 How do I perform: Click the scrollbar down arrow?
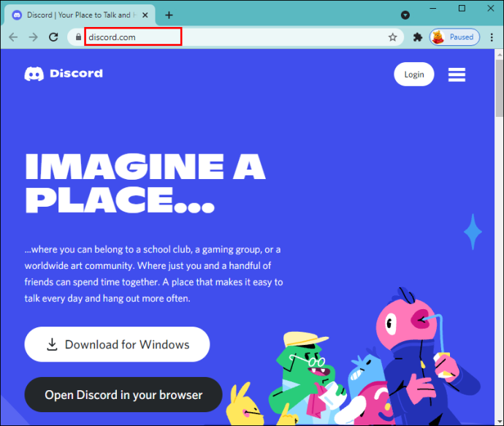pos(499,421)
